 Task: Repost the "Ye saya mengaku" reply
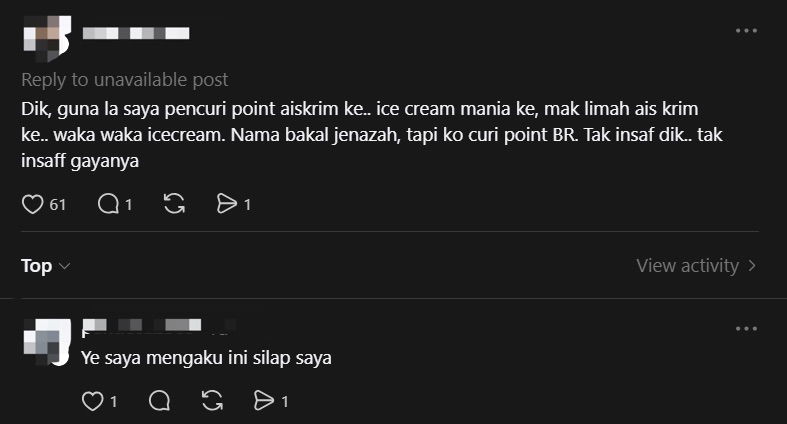211,401
